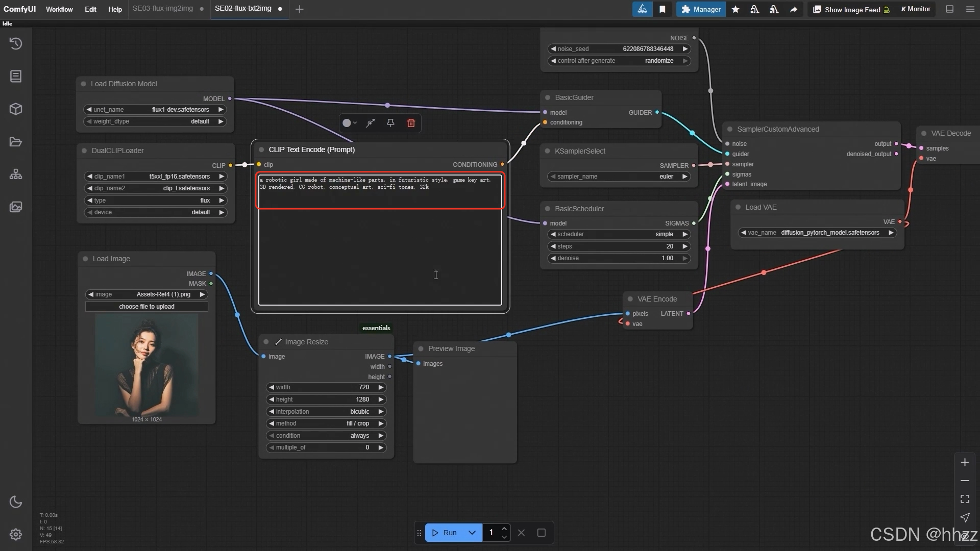
Task: Collapse the BasicScheduler node dot
Action: pos(548,209)
